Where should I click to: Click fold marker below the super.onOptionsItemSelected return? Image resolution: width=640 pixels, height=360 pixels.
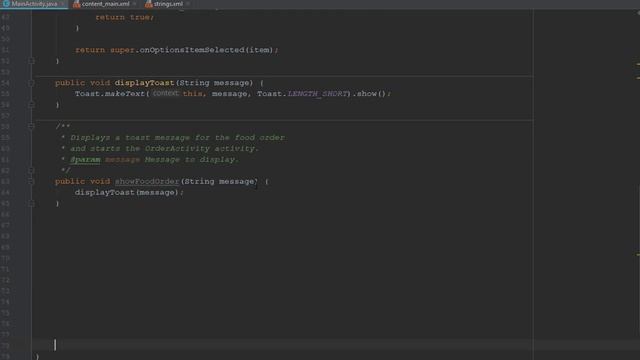tap(31, 61)
